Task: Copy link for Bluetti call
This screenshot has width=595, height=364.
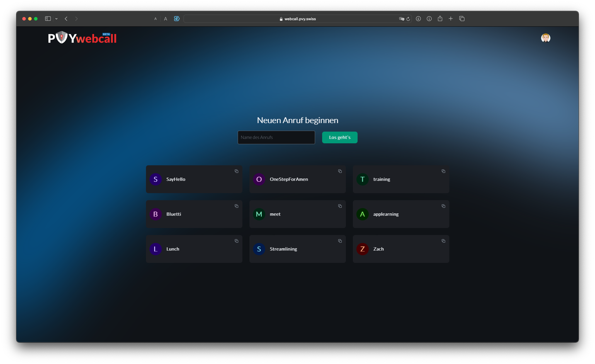Action: tap(236, 206)
